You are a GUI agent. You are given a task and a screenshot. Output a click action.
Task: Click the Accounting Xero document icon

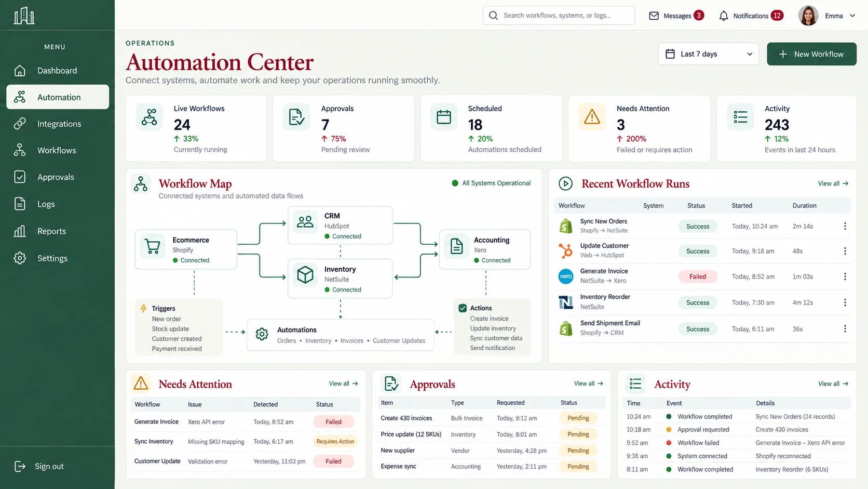tap(456, 246)
